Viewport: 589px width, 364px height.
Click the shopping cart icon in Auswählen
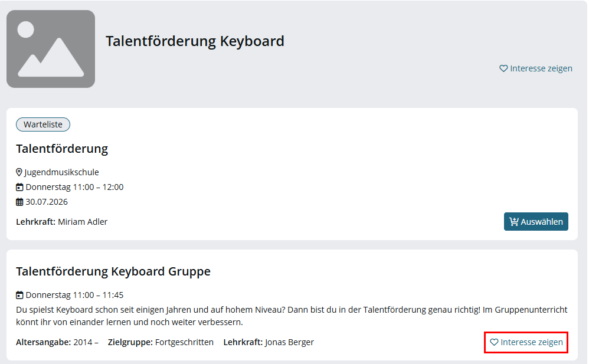(514, 222)
